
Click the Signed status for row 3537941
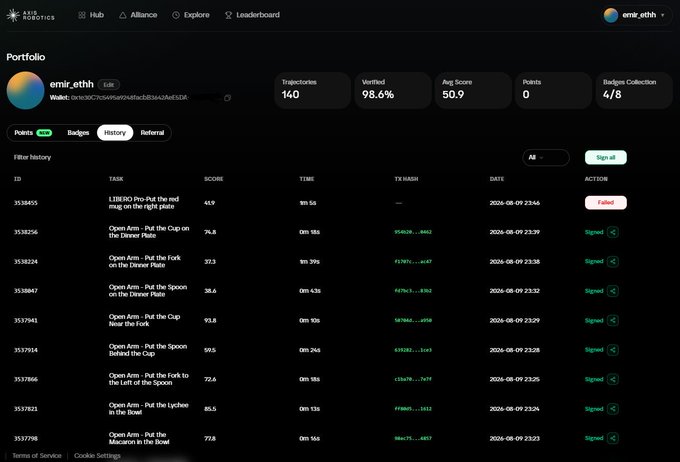tap(594, 321)
